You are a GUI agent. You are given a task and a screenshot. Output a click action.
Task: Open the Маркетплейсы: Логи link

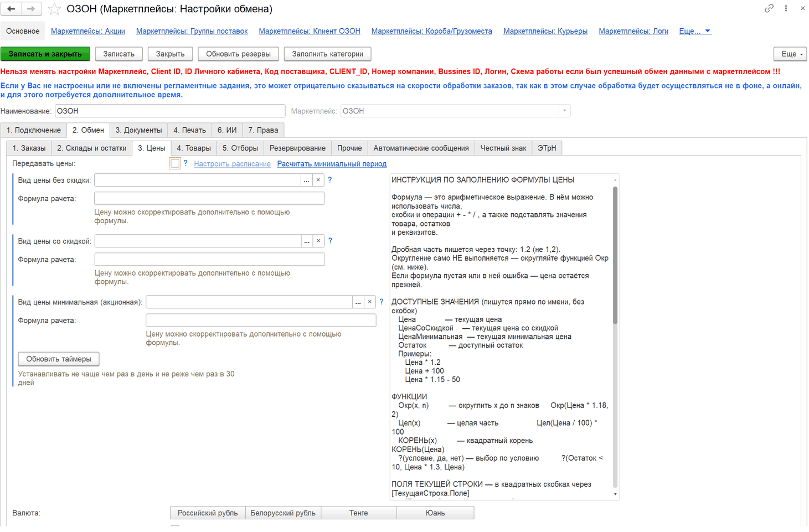[x=633, y=31]
